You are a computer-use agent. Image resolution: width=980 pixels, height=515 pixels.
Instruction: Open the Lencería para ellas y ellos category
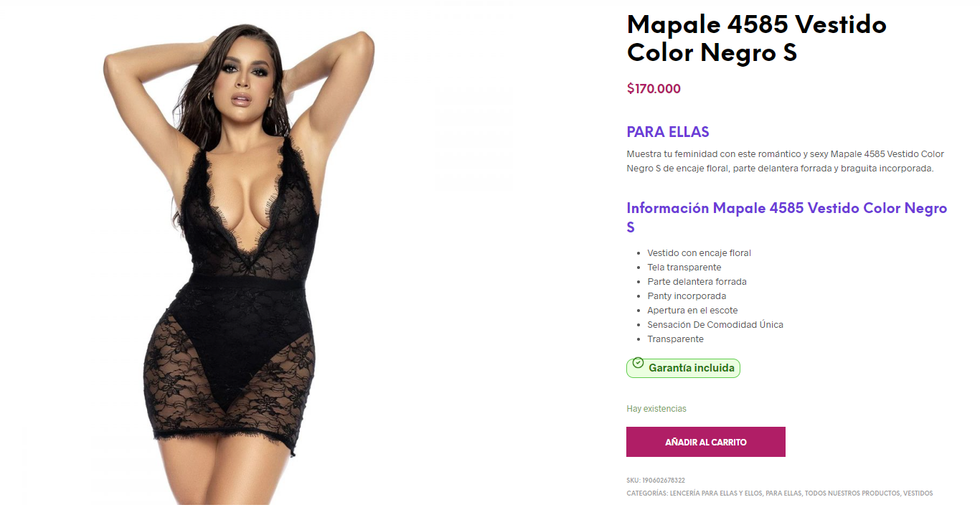coord(715,493)
